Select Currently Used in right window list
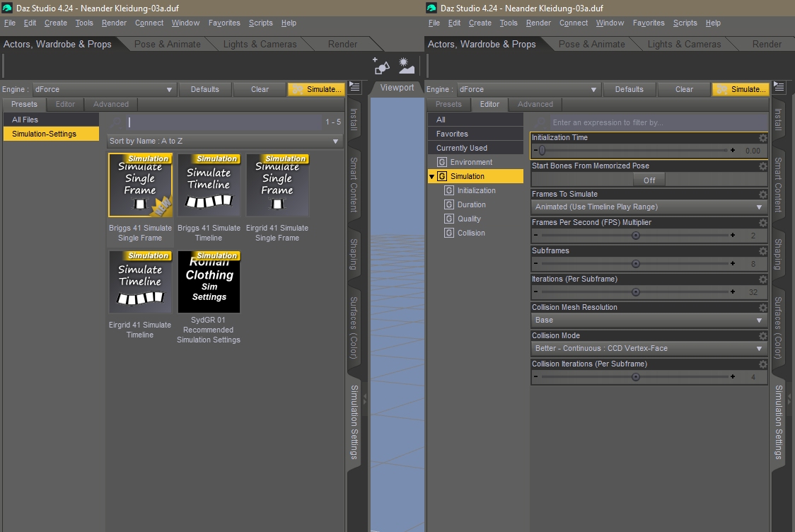This screenshot has height=532, width=795. click(x=475, y=148)
